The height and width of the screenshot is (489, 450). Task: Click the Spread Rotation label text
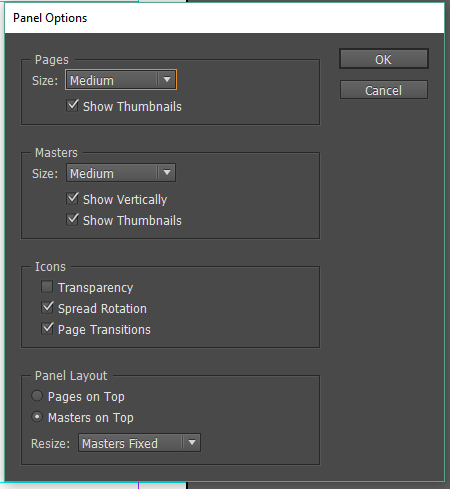(102, 309)
